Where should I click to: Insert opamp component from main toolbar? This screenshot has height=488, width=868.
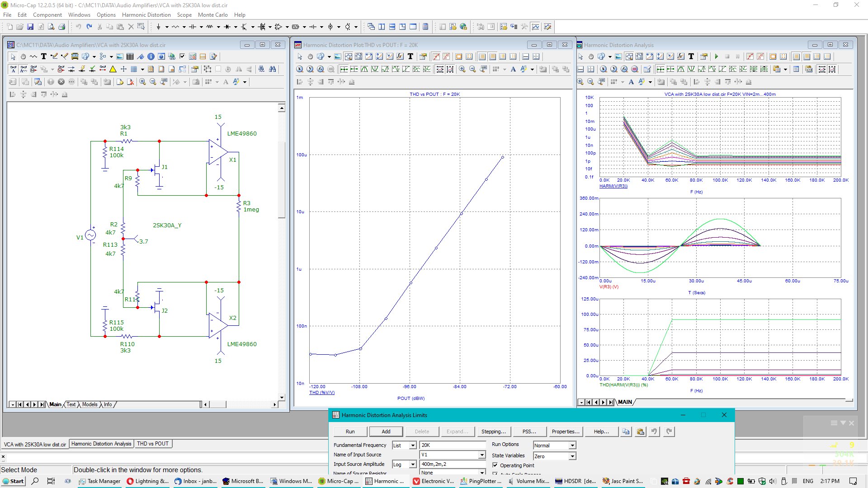point(278,27)
